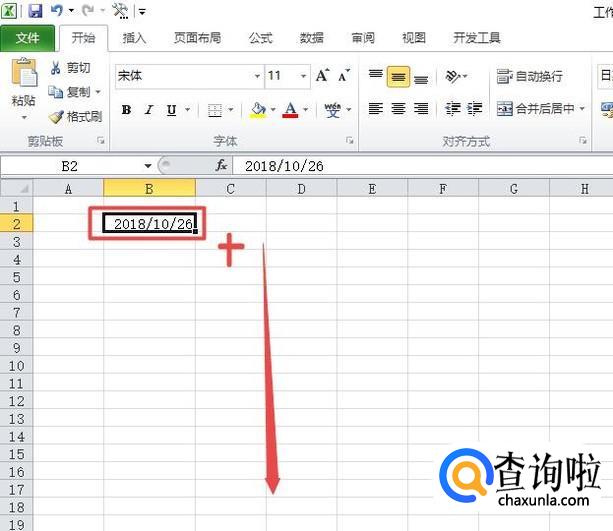Click the Format Painter (格式刷) brush
This screenshot has width=613, height=531.
click(x=56, y=117)
